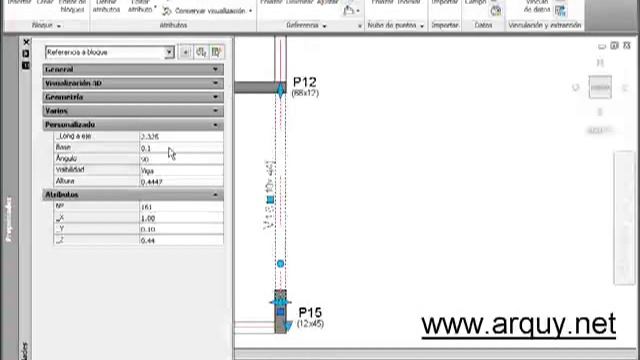Image resolution: width=640 pixels, height=360 pixels.
Task: Expand the Geometría section
Action: [x=133, y=97]
